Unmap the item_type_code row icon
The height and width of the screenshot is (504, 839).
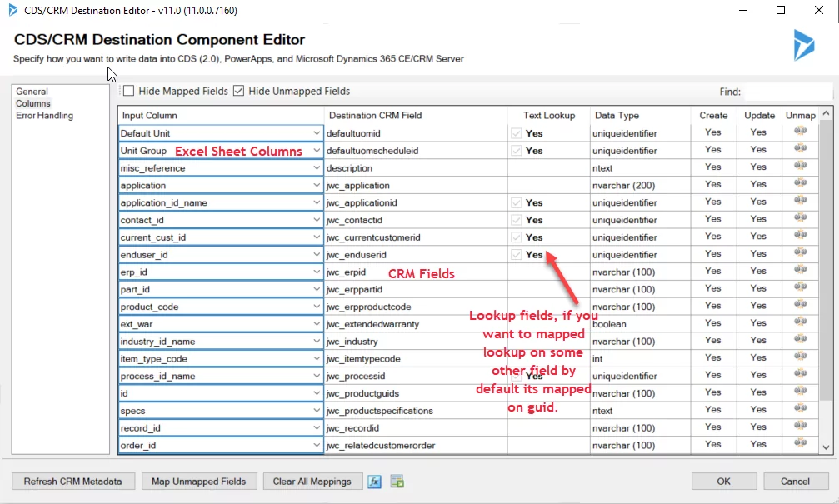tap(801, 357)
